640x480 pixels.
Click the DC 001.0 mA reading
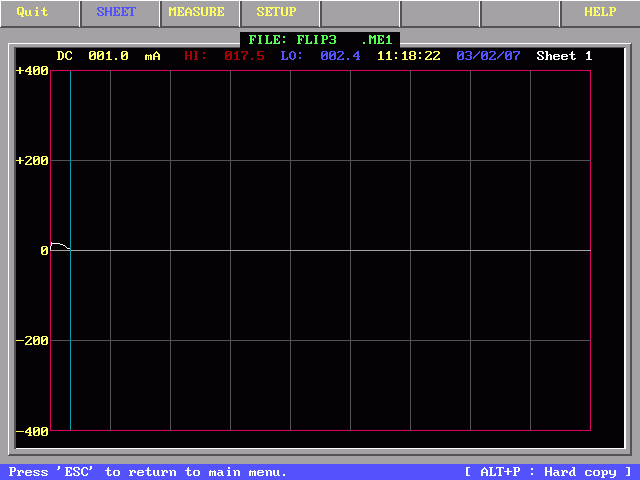click(x=108, y=56)
